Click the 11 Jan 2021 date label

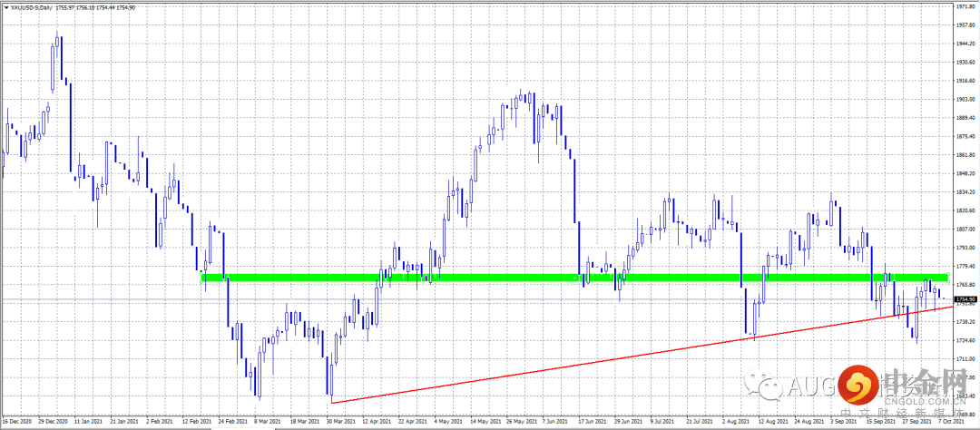tap(87, 423)
